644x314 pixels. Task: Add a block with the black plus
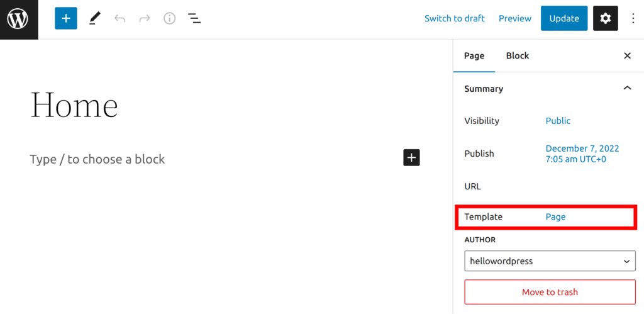point(411,157)
